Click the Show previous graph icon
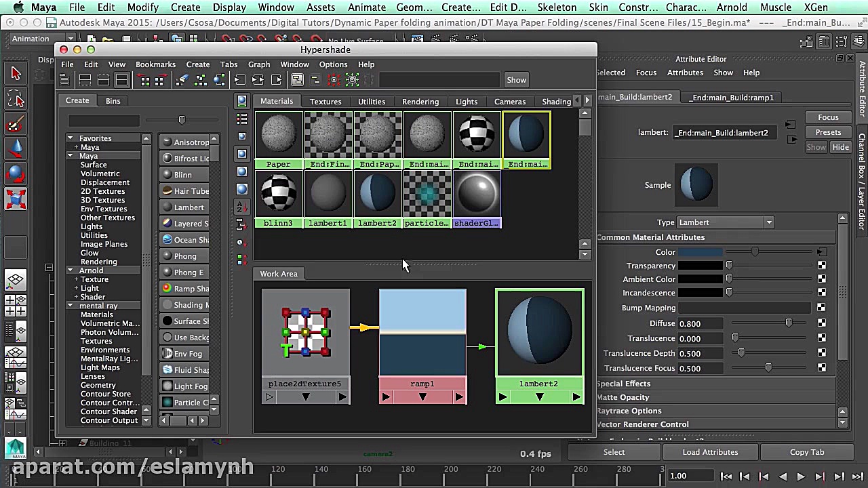The height and width of the screenshot is (488, 868). coord(144,80)
